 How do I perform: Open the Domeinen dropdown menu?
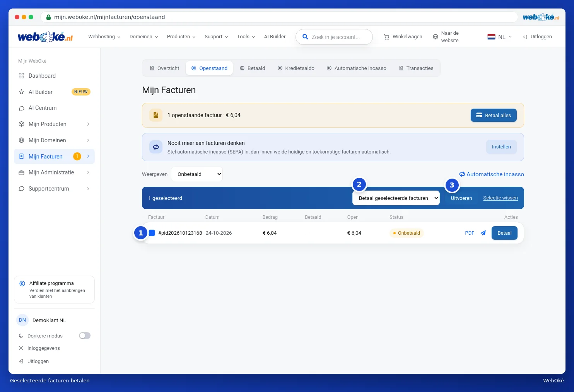144,37
